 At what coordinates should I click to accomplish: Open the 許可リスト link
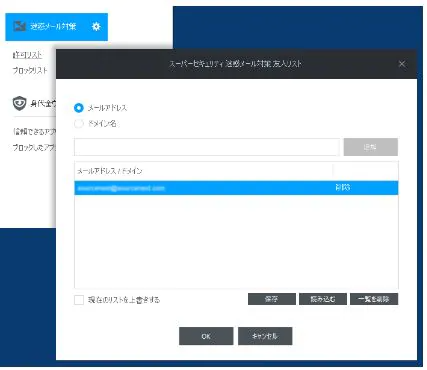(27, 55)
